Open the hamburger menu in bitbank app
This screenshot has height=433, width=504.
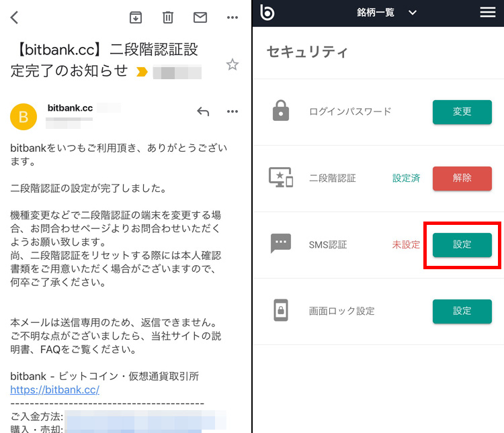pos(488,13)
